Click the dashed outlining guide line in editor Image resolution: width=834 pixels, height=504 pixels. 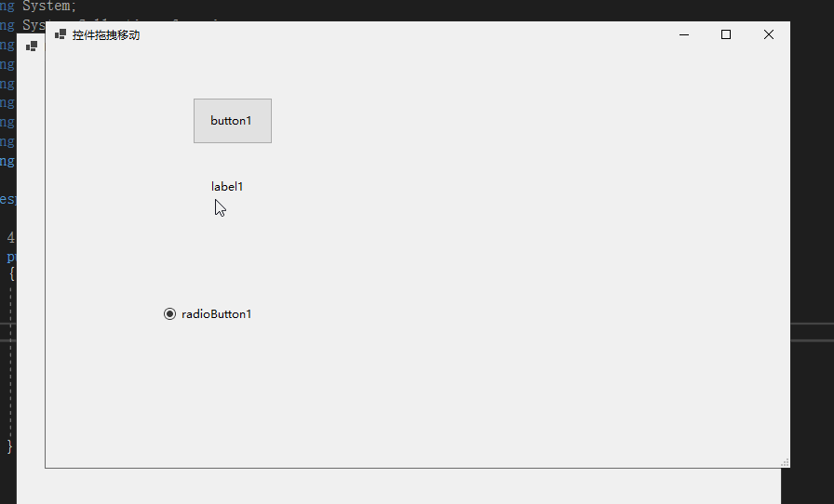point(10,362)
